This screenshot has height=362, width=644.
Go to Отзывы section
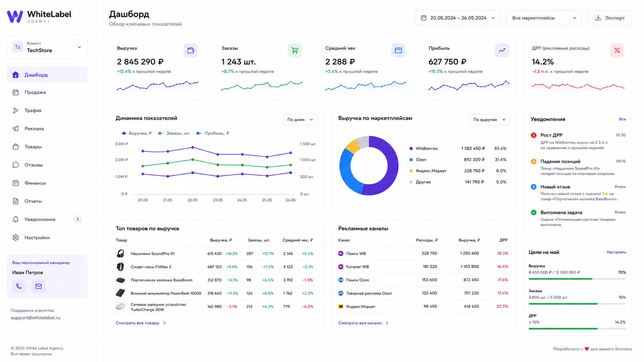[x=47, y=165]
